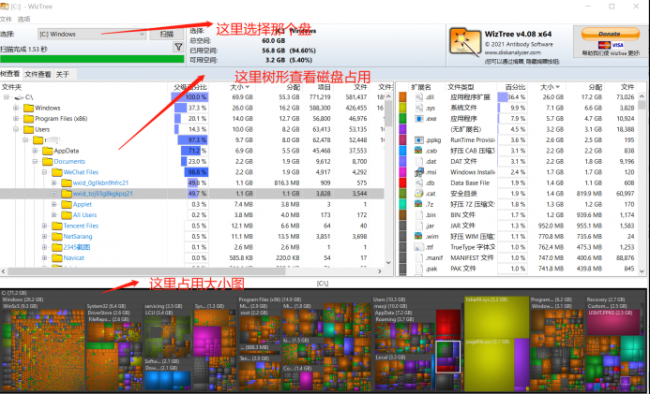Click the USMT.PPKG treemap block

613,322
